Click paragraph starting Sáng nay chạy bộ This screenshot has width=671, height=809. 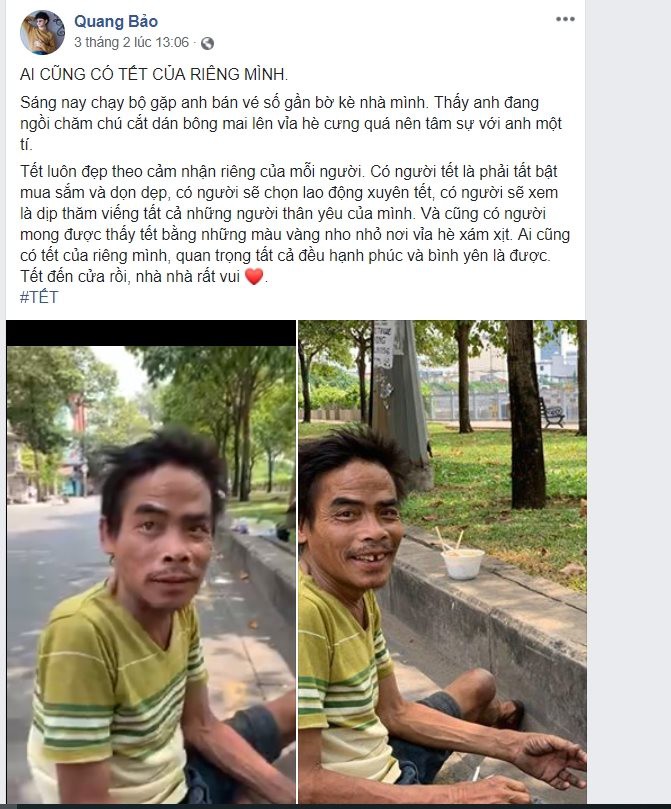tap(291, 123)
